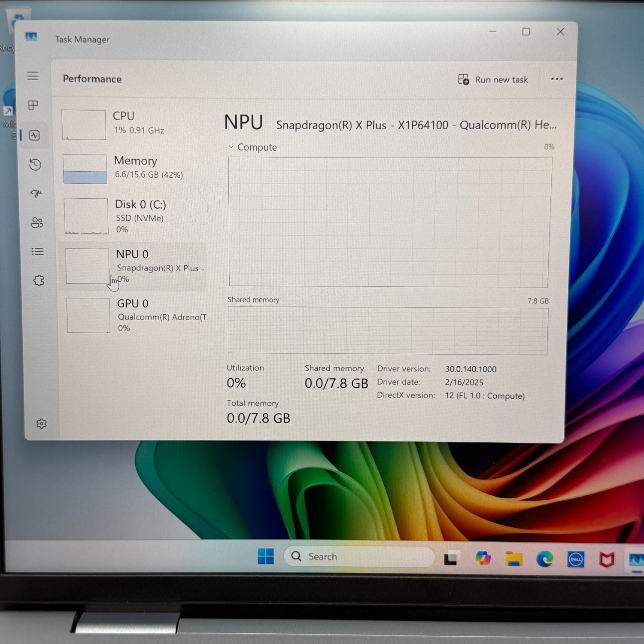This screenshot has width=644, height=644.
Task: Launch Copilot from the taskbar
Action: (x=483, y=559)
